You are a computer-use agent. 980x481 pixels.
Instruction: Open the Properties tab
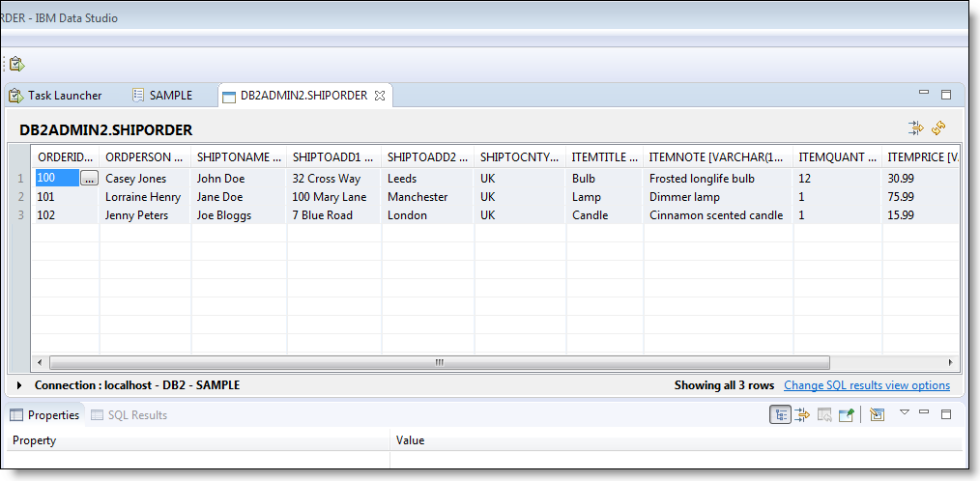pos(45,414)
